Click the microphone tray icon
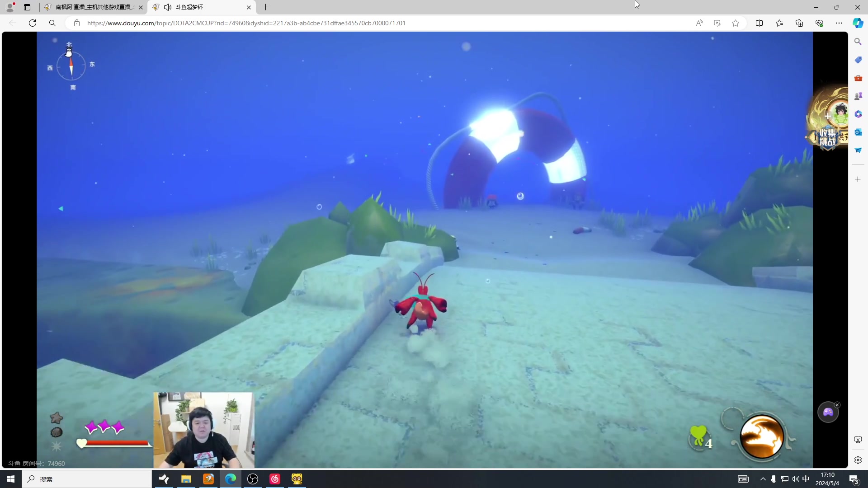Image resolution: width=868 pixels, height=488 pixels. [x=774, y=479]
